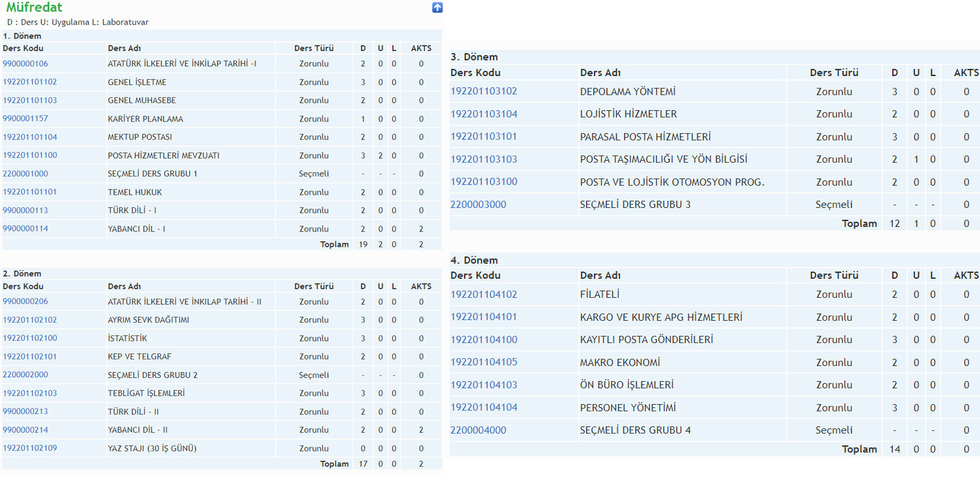Open course code 9900000113
Screen dimensions: 980x490
(x=26, y=211)
